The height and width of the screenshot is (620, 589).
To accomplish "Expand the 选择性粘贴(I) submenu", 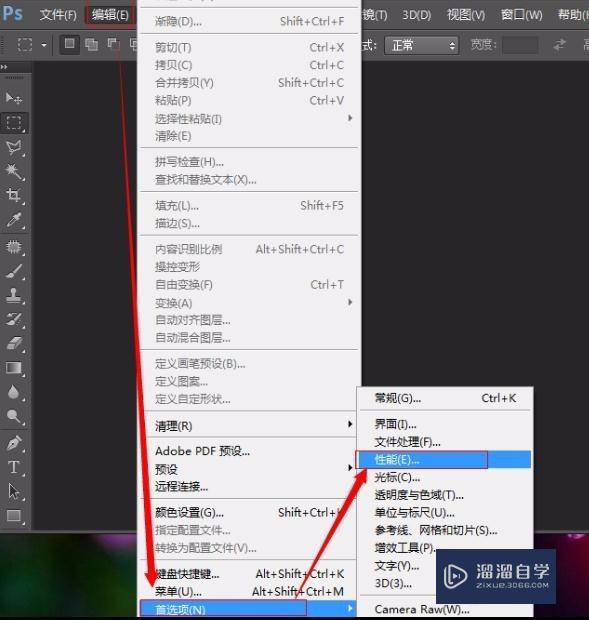I will pyautogui.click(x=249, y=118).
